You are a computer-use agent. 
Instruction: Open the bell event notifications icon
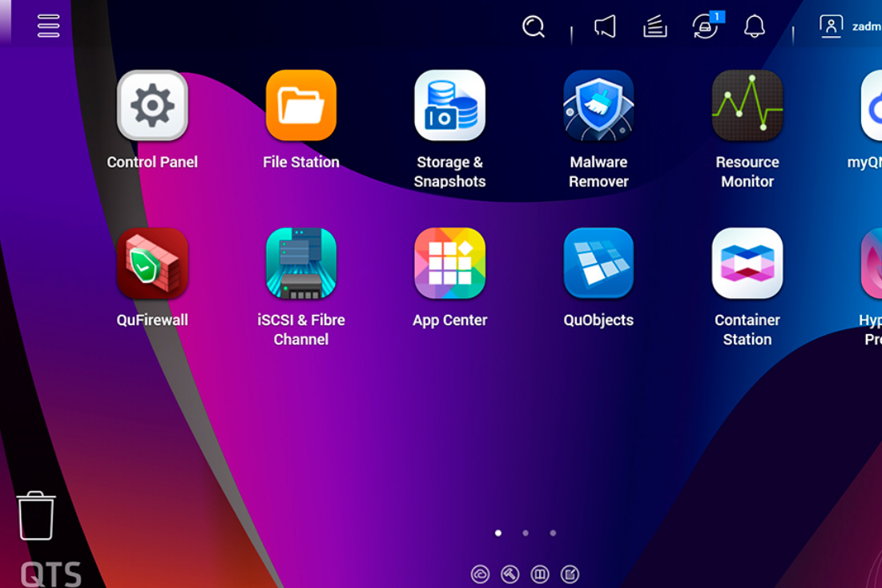[755, 26]
